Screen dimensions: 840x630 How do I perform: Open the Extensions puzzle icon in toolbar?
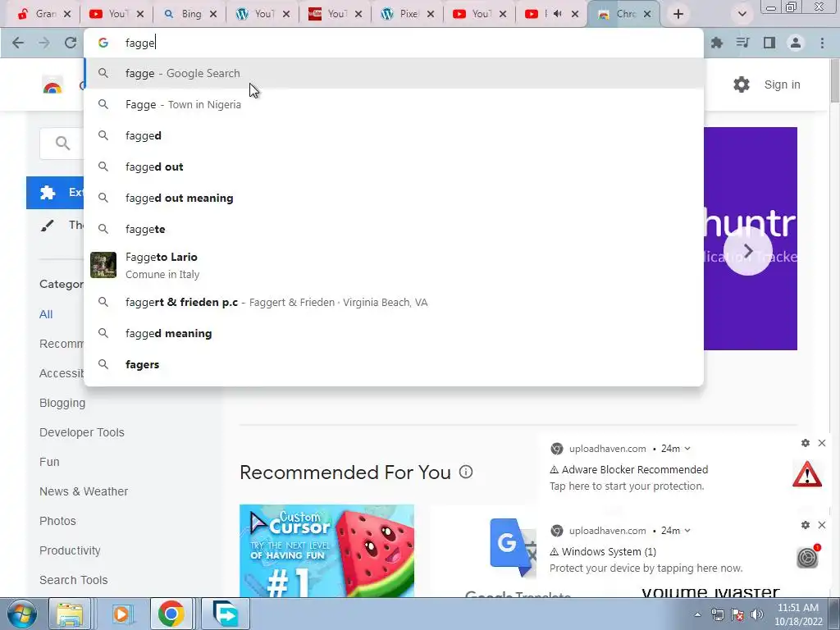(x=717, y=43)
